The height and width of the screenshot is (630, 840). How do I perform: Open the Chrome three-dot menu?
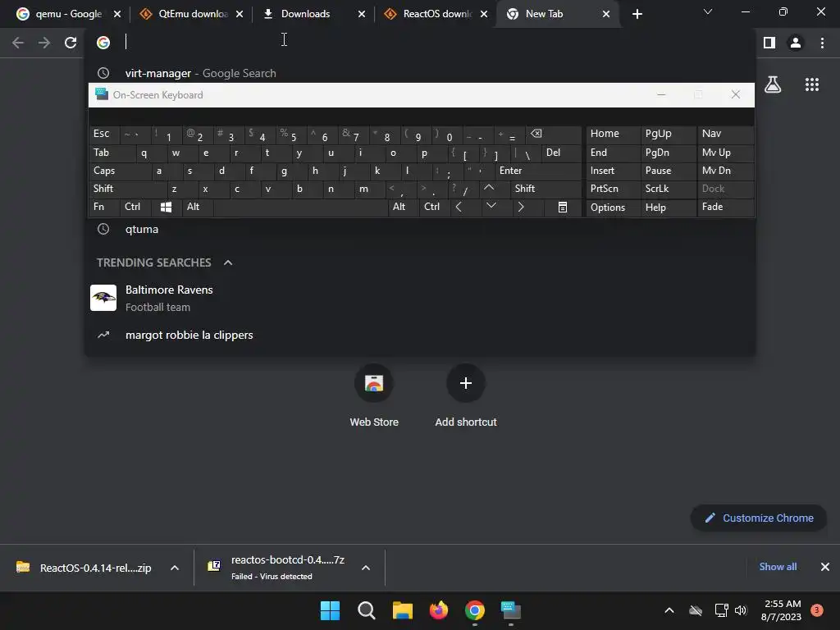[822, 43]
